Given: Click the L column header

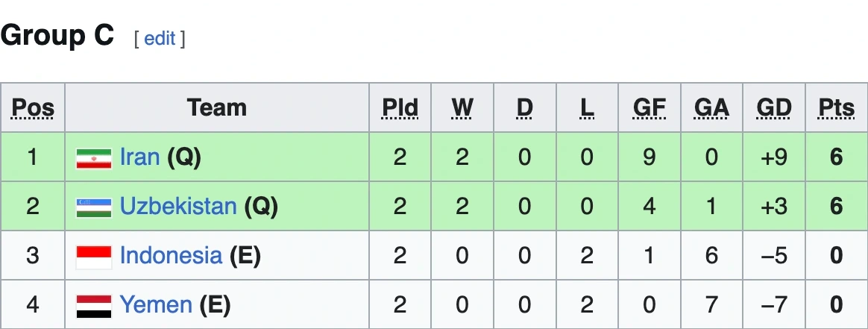Looking at the screenshot, I should point(587,108).
